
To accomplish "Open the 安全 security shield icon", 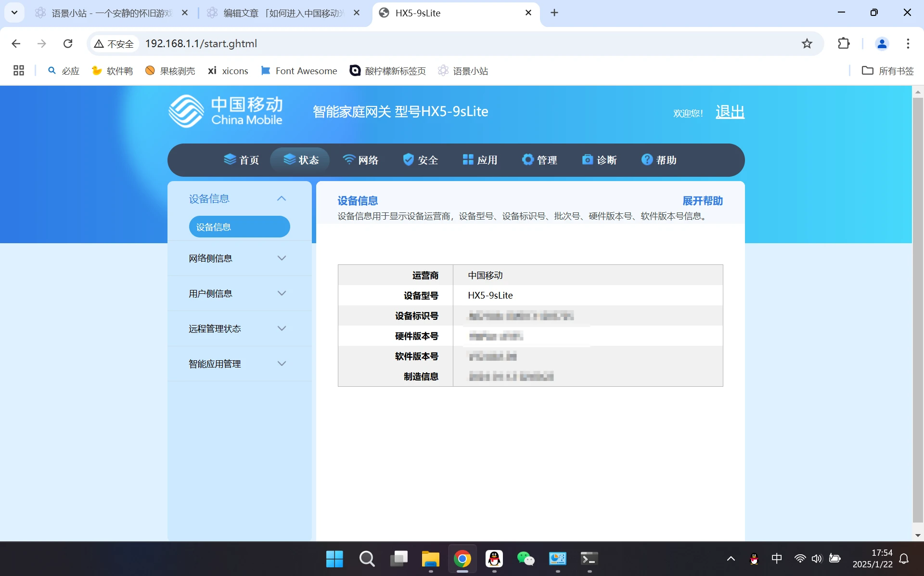I will click(x=409, y=159).
